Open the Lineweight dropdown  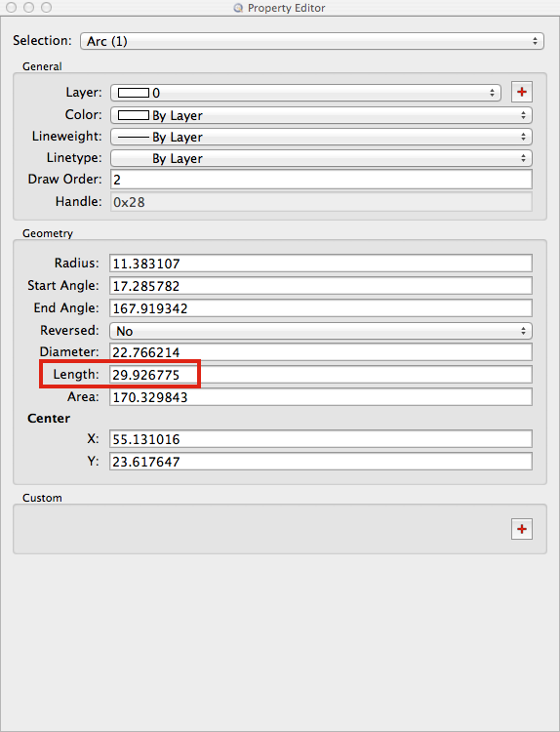(321, 137)
